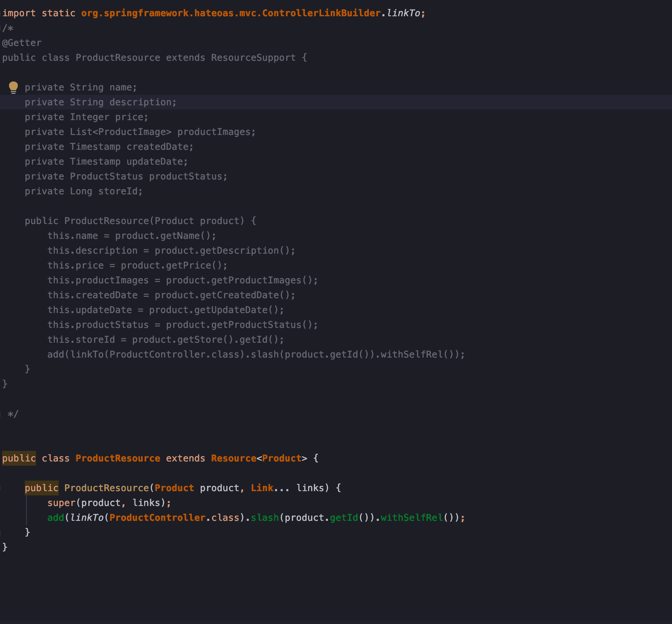This screenshot has height=624, width=672.
Task: Click 'Resource<Product>' in the class declaration
Action: pyautogui.click(x=259, y=458)
